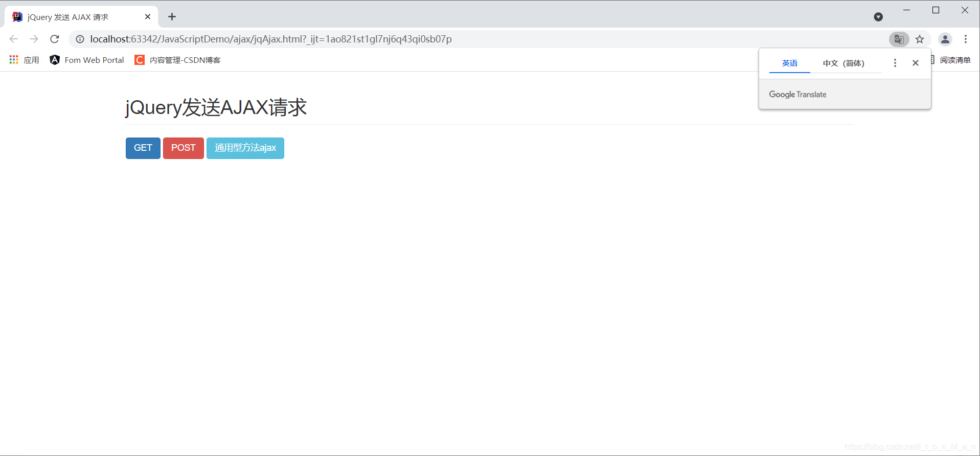The height and width of the screenshot is (456, 980).
Task: Click the jQuery发送AJAX请求 page heading
Action: click(x=216, y=107)
